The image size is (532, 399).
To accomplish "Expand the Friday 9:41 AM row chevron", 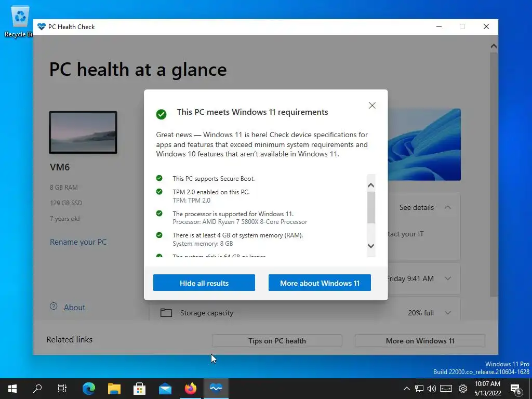I will (448, 278).
